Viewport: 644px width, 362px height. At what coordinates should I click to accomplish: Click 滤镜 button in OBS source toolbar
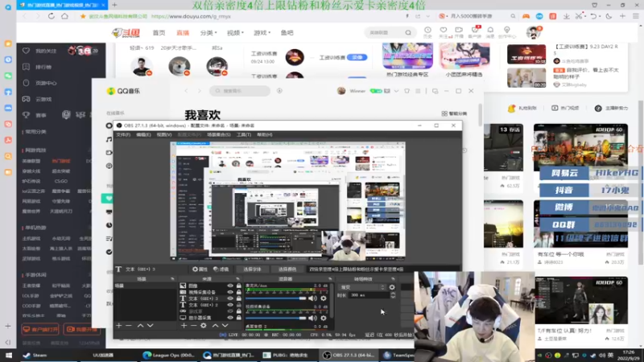click(x=221, y=269)
